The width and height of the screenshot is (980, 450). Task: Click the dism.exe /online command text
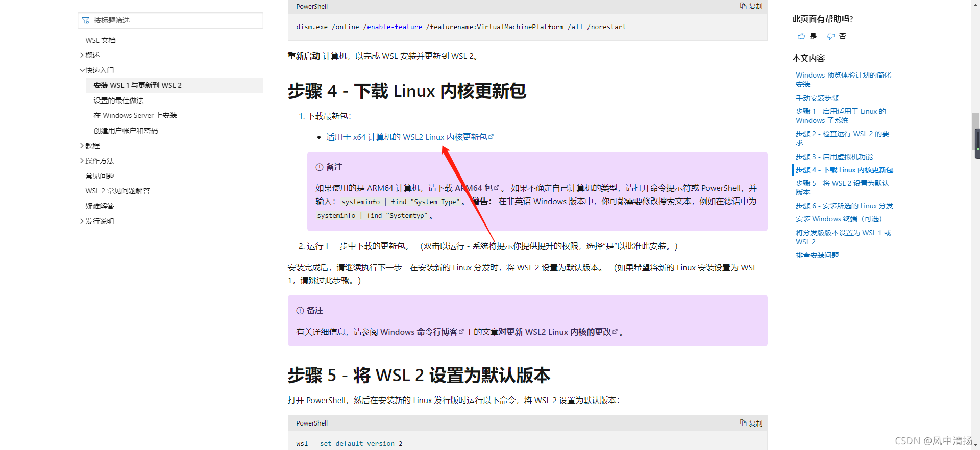pos(461,27)
